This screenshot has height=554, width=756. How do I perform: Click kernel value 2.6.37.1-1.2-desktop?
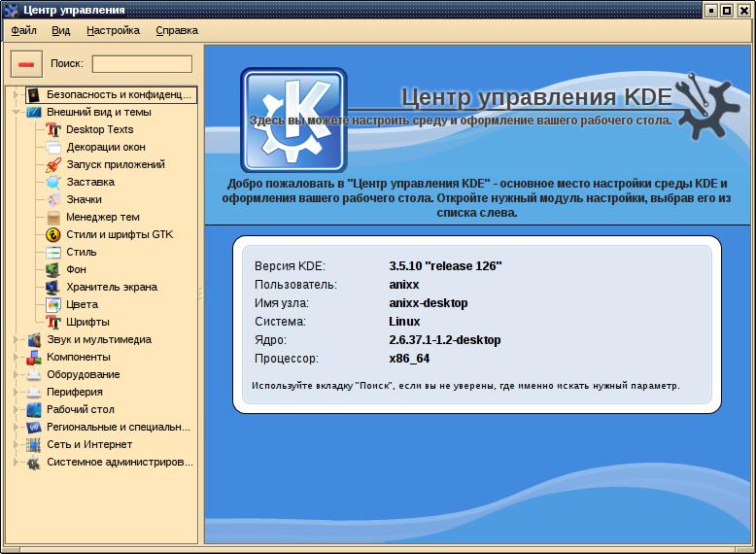tap(444, 340)
